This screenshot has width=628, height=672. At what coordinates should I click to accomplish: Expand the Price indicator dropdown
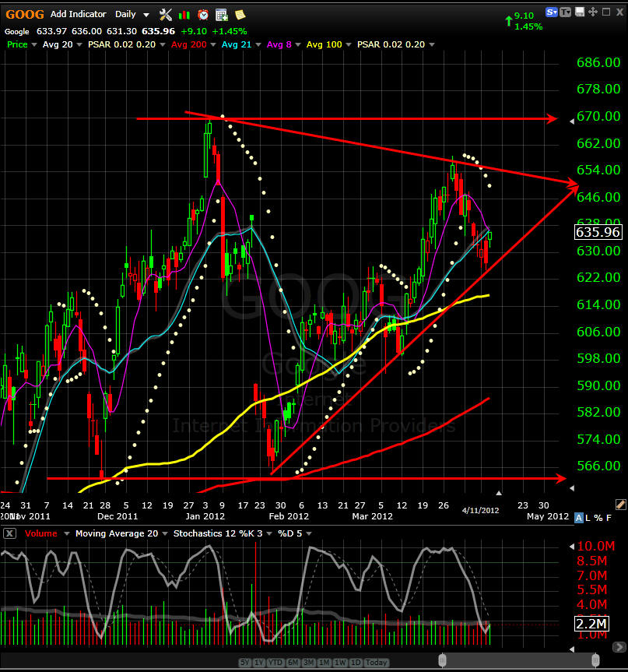(34, 44)
